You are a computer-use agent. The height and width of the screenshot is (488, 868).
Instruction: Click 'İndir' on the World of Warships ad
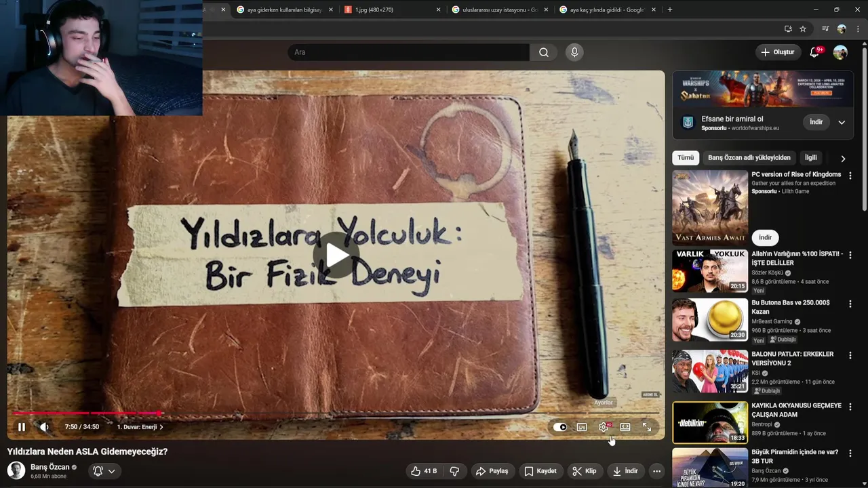point(816,122)
